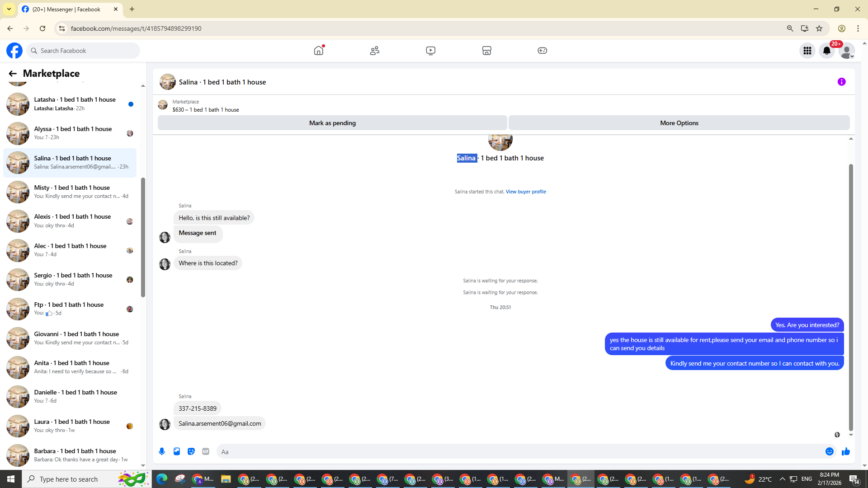
Task: Open the Facebook apps grid menu
Action: point(807,51)
